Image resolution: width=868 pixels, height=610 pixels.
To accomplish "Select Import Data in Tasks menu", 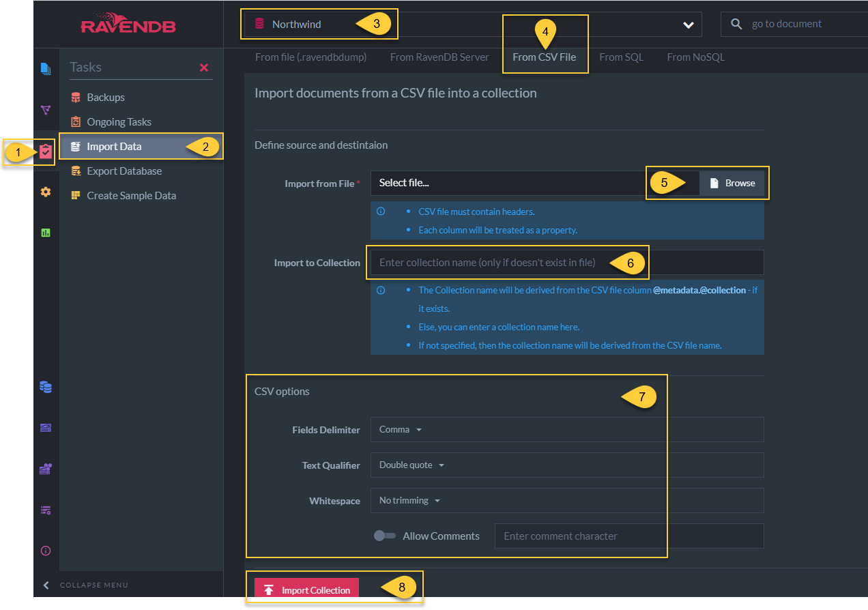I will tap(141, 147).
